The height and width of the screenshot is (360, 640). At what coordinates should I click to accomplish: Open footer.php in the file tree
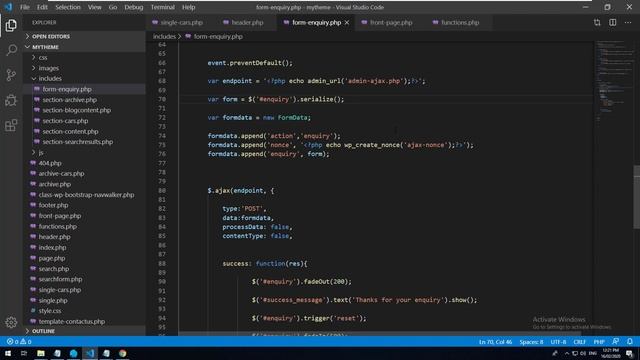pyautogui.click(x=53, y=205)
